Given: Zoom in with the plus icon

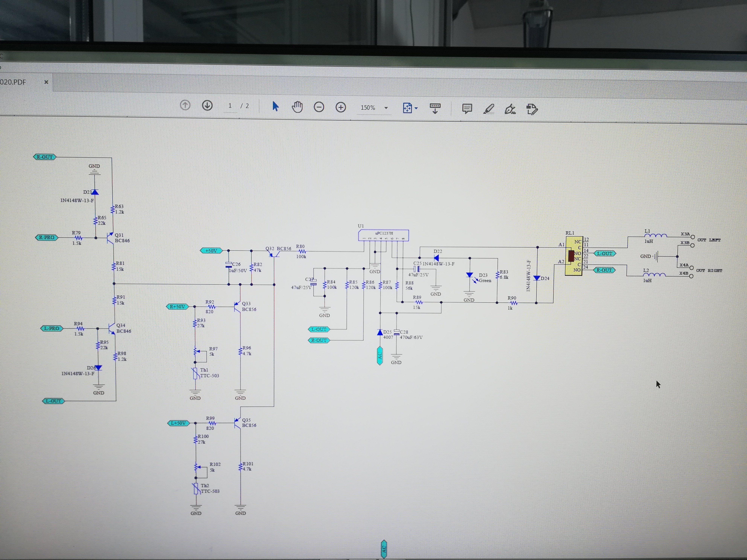Looking at the screenshot, I should (341, 107).
